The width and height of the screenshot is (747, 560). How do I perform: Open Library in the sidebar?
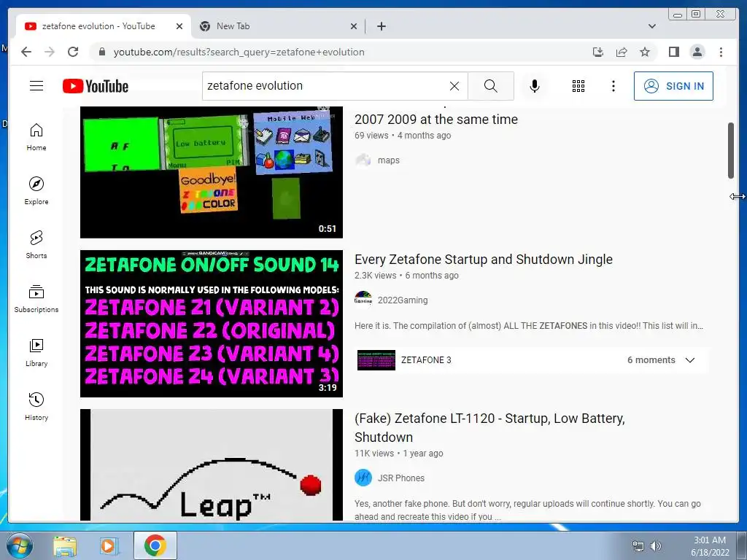tap(36, 352)
